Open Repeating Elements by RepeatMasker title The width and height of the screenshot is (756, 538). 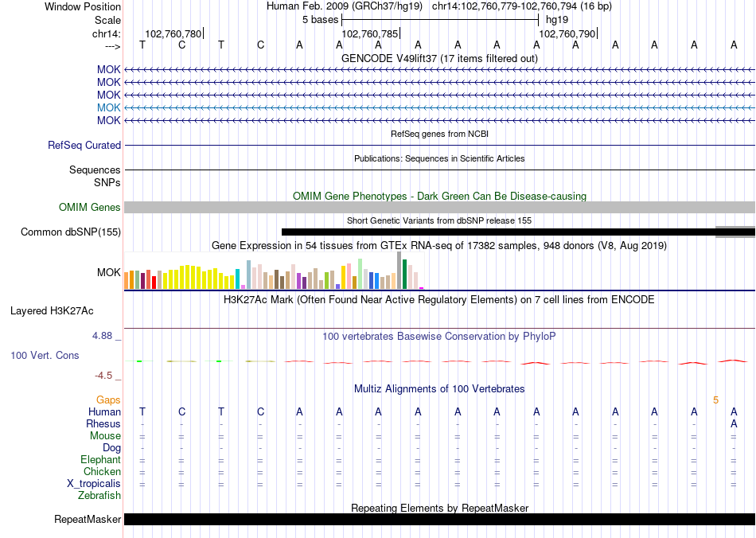[x=439, y=508]
